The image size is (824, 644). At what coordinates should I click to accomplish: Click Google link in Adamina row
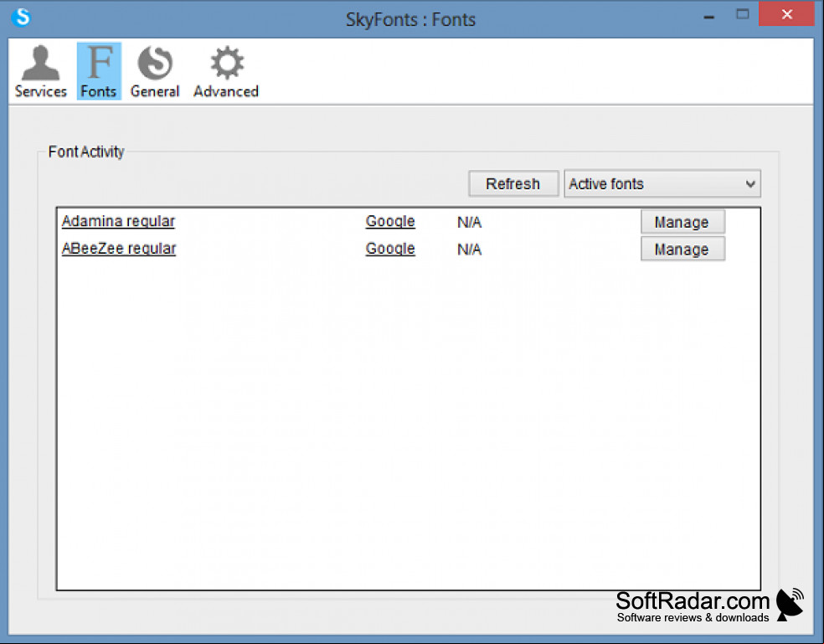390,221
